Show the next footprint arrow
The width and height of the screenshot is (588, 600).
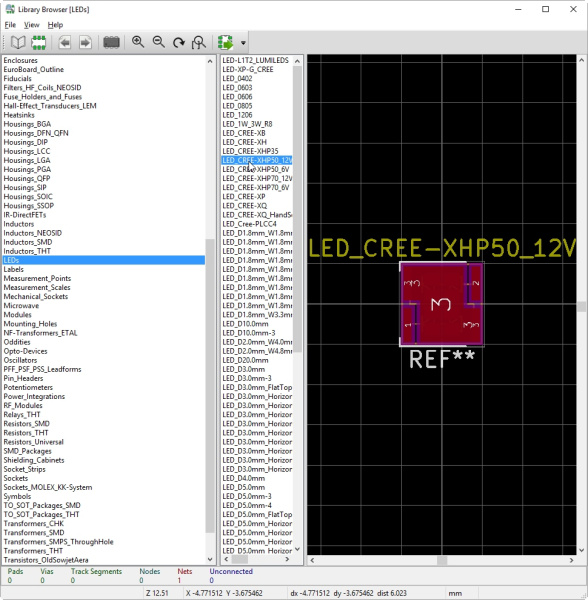[x=85, y=42]
